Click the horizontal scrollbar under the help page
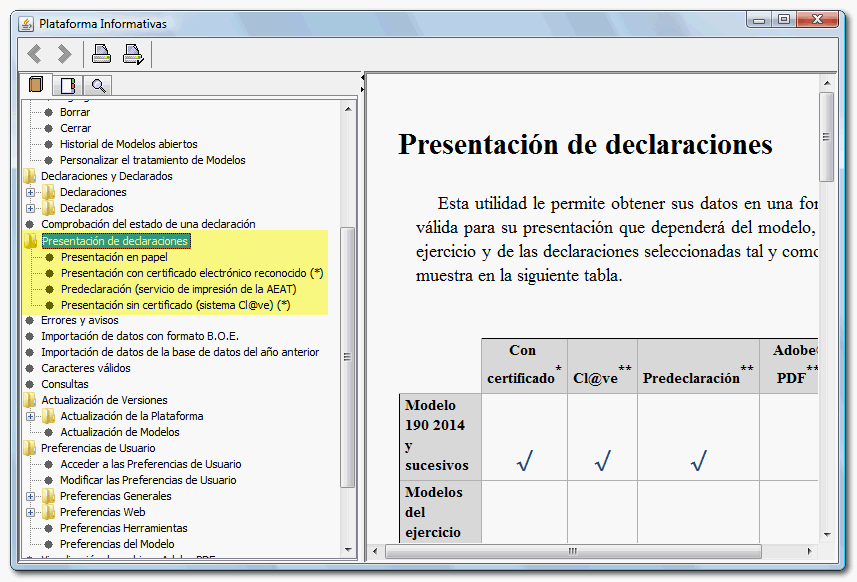857x582 pixels. click(x=570, y=551)
